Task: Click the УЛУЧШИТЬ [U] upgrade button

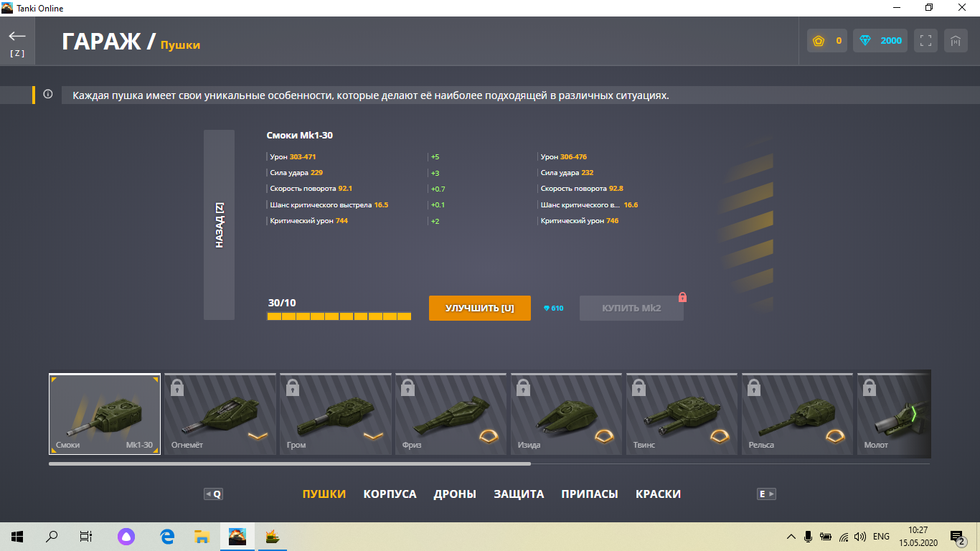Action: [x=480, y=308]
